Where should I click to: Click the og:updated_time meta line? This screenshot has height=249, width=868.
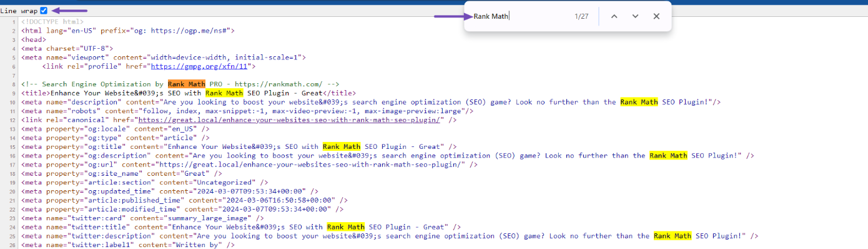(x=169, y=191)
